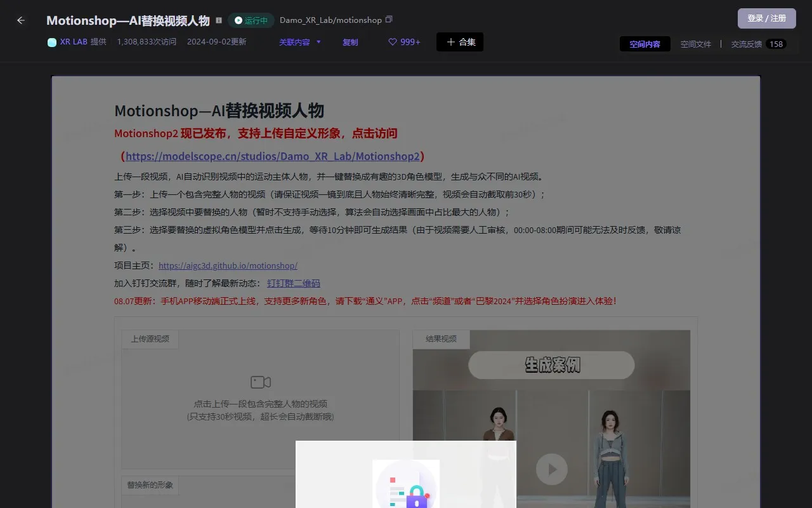Click the 运行中 running status badge
Screen dimensions: 812x508
click(251, 20)
